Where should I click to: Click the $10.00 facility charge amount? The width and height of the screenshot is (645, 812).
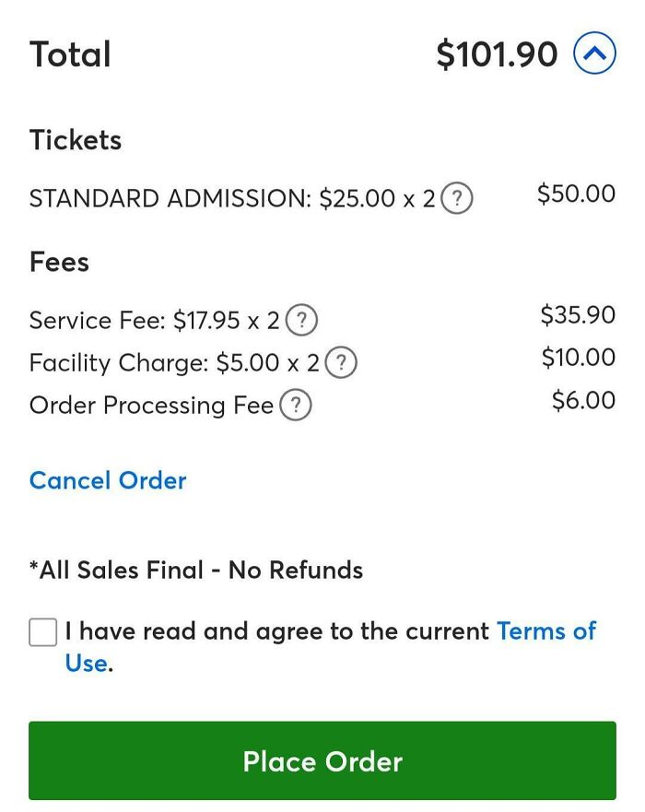tap(577, 357)
